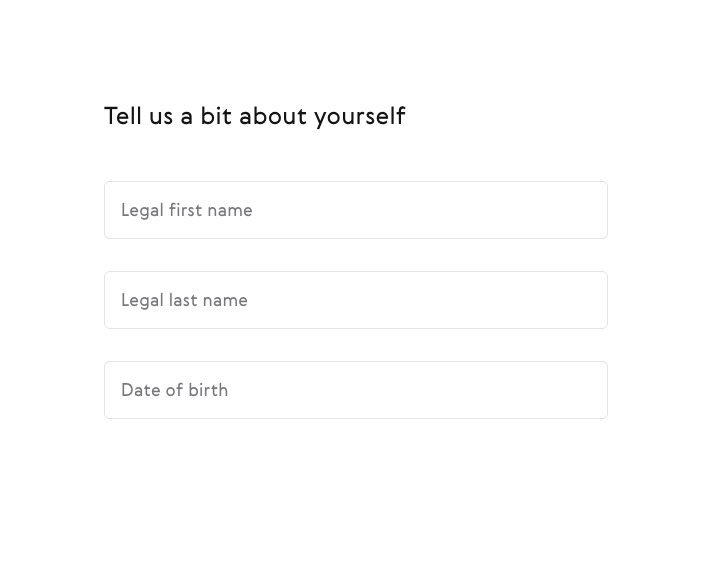Choose the middle form field, Legal last name
The height and width of the screenshot is (586, 725).
point(356,300)
